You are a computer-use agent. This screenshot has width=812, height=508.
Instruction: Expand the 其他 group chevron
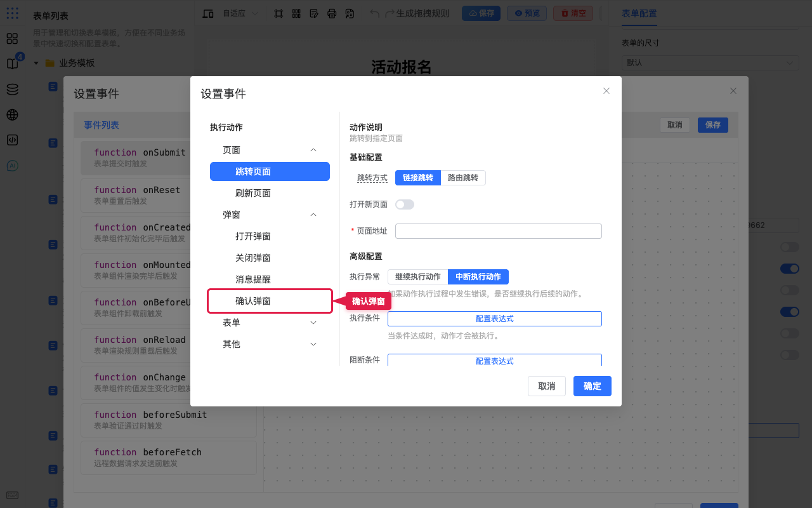[313, 344]
